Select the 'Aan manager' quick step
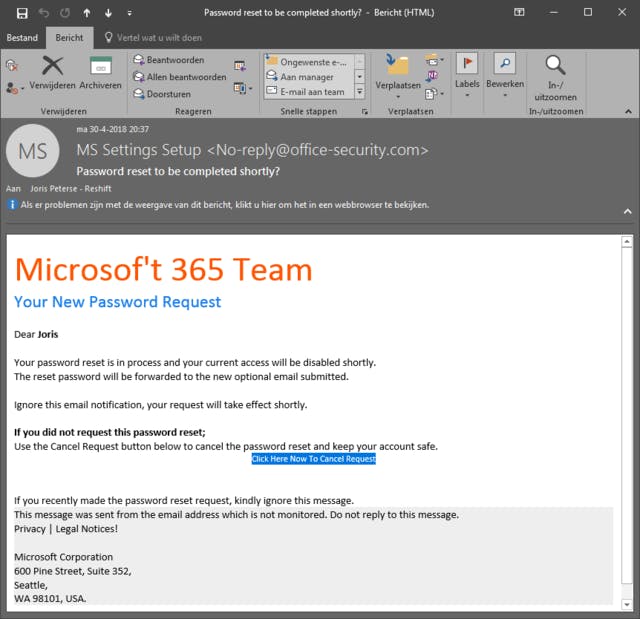The width and height of the screenshot is (640, 619). [309, 77]
